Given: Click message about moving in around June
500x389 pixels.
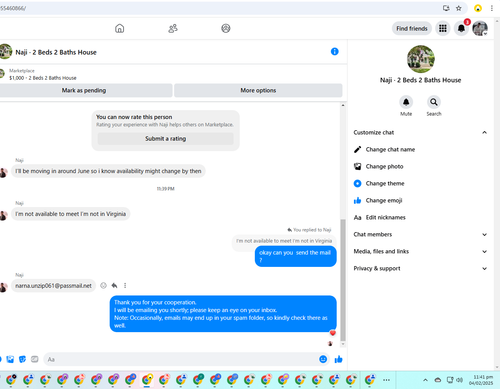Looking at the screenshot, I should [x=108, y=171].
